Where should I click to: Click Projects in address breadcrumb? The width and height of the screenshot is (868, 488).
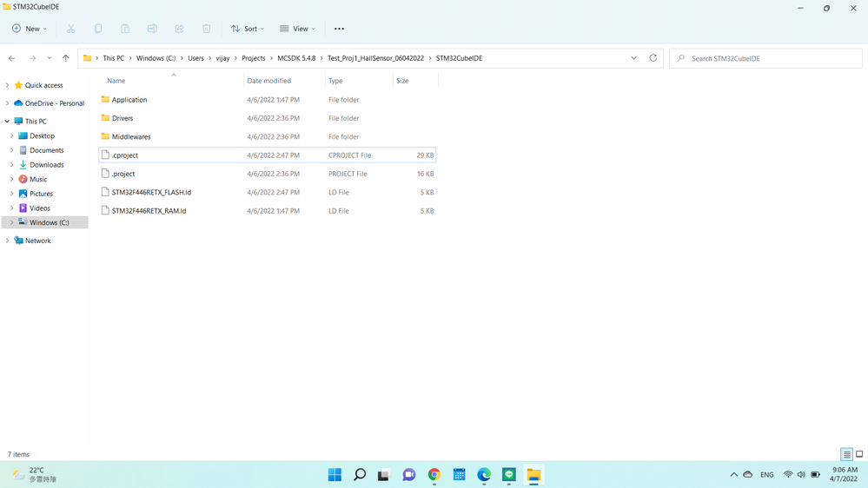(253, 58)
